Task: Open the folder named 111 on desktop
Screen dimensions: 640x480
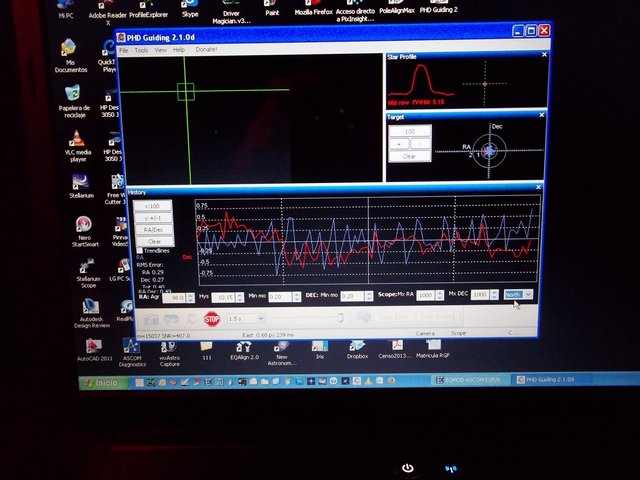Action: click(x=207, y=351)
